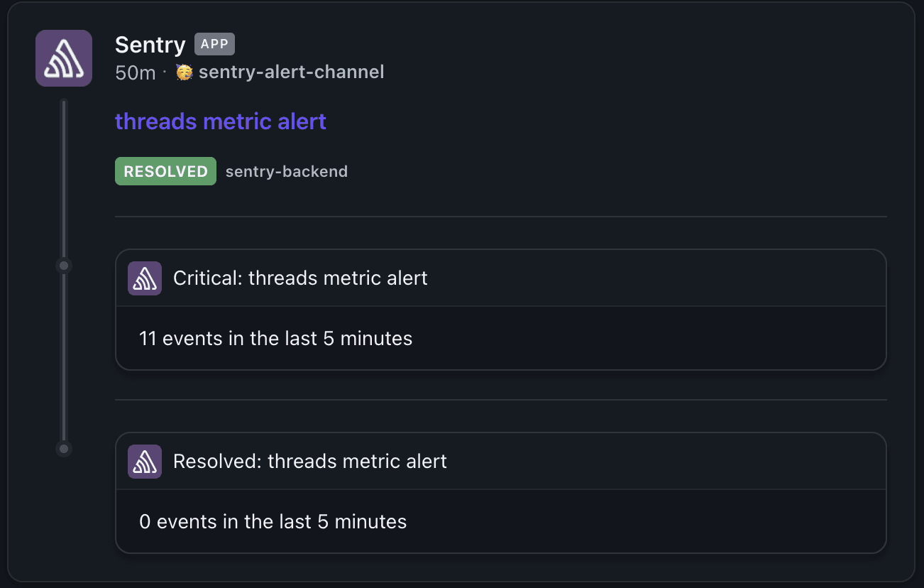Click the emoji before sentry-alert-channel
The height and width of the screenshot is (588, 924).
185,72
